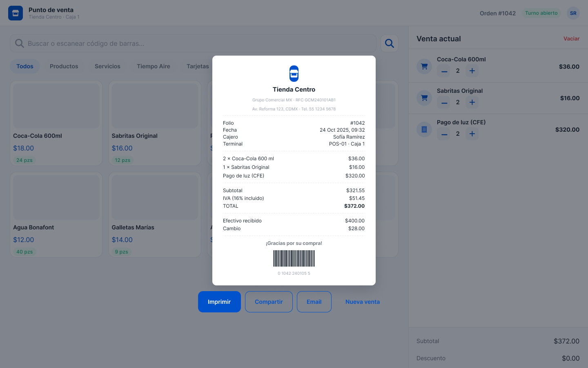Click the Imprimir button
Screen dimensions: 588x368
[x=219, y=302]
